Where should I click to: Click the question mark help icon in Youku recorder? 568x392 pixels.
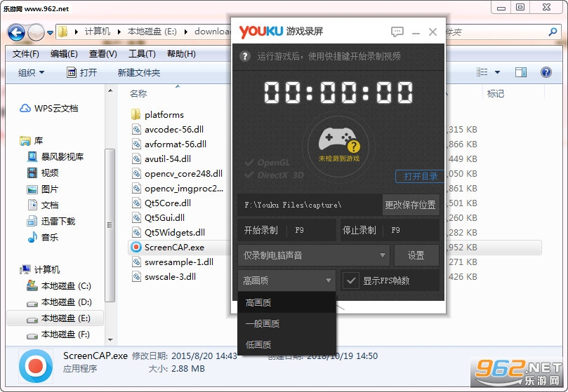pyautogui.click(x=245, y=56)
